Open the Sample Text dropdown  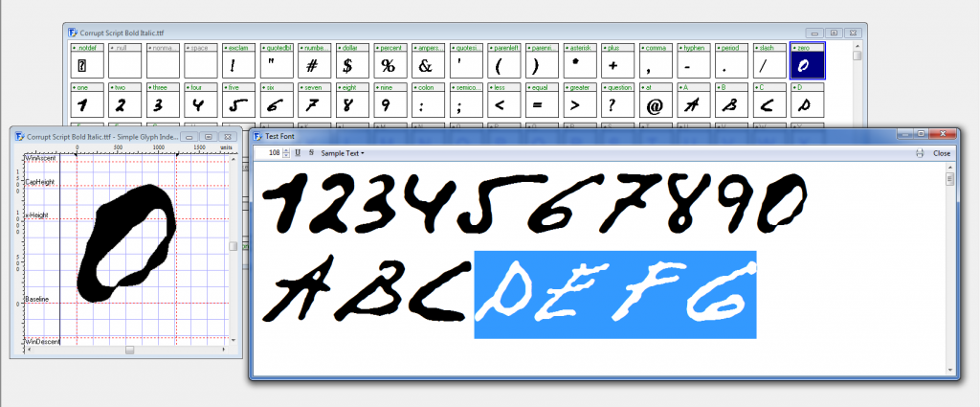[343, 153]
